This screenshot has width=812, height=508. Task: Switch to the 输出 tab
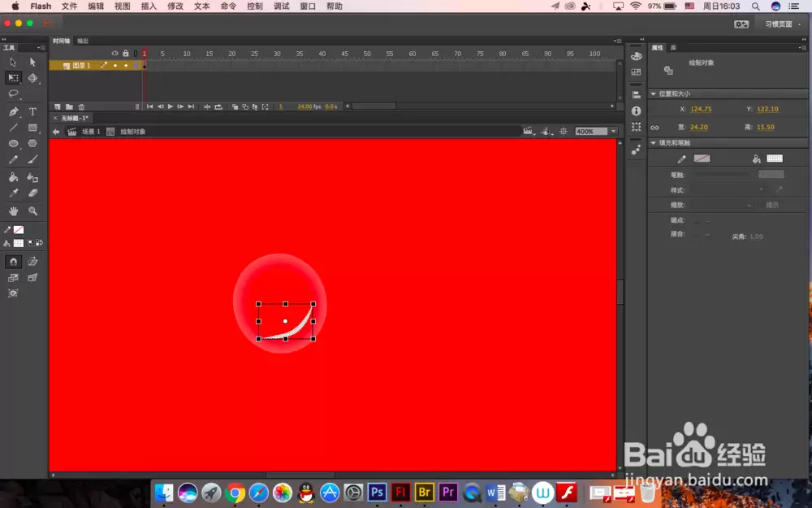tap(83, 41)
